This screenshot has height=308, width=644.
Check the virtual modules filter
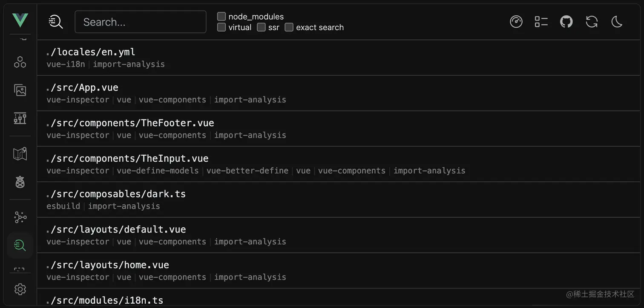tap(221, 27)
